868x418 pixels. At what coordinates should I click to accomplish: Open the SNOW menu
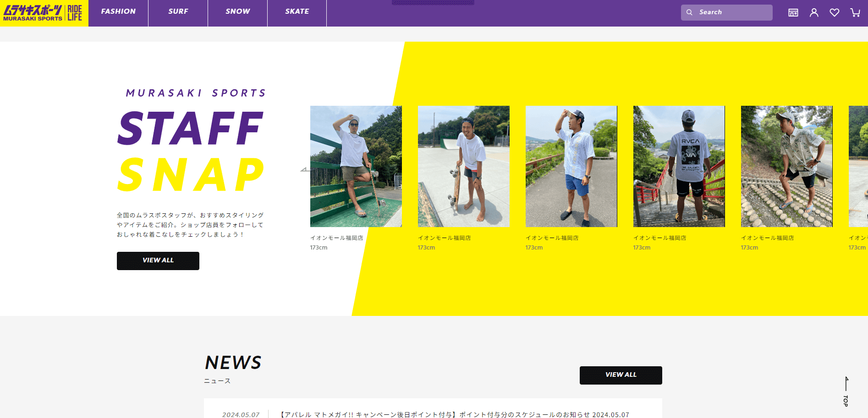tap(238, 11)
